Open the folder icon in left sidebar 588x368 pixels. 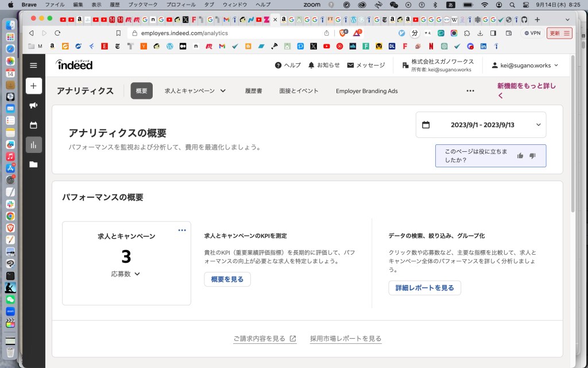33,164
